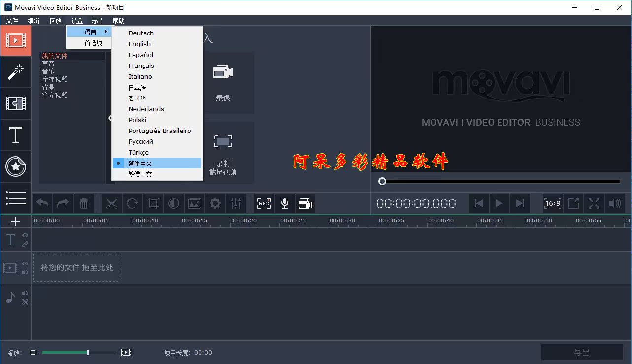
Task: Open the Titles tab with the T icon
Action: point(15,135)
